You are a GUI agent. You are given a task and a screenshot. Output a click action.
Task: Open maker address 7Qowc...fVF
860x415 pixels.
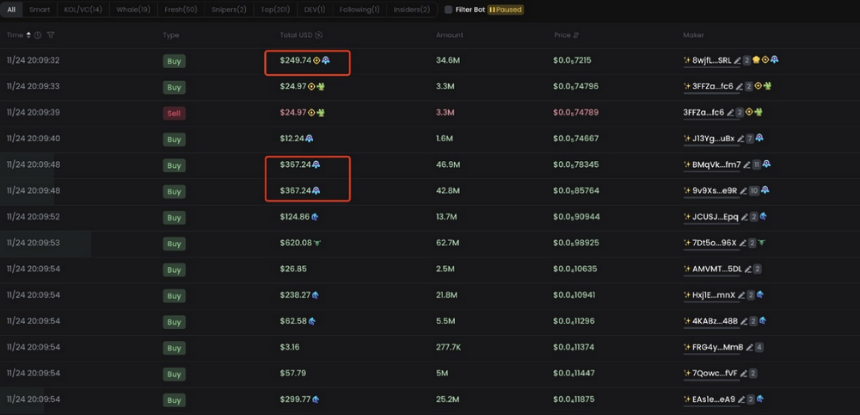click(x=715, y=373)
